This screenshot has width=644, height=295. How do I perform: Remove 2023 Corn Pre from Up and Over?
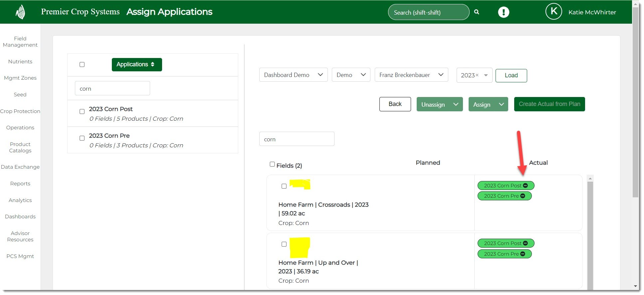tap(523, 254)
